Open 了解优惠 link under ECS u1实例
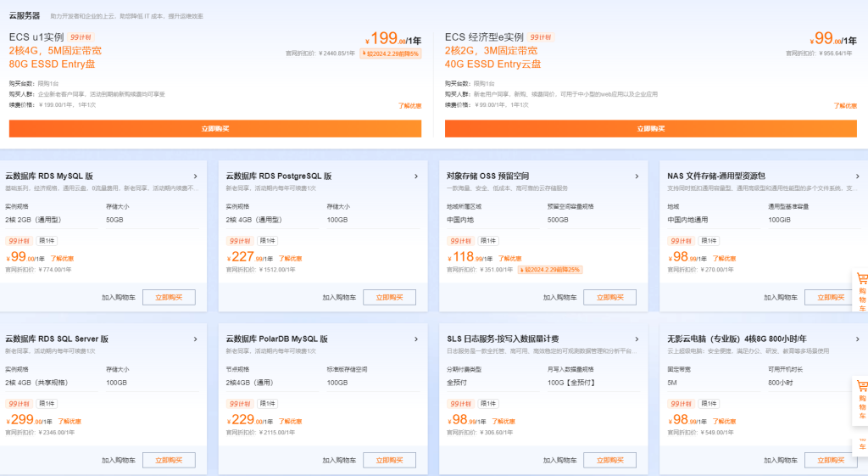This screenshot has width=868, height=476. [x=409, y=106]
